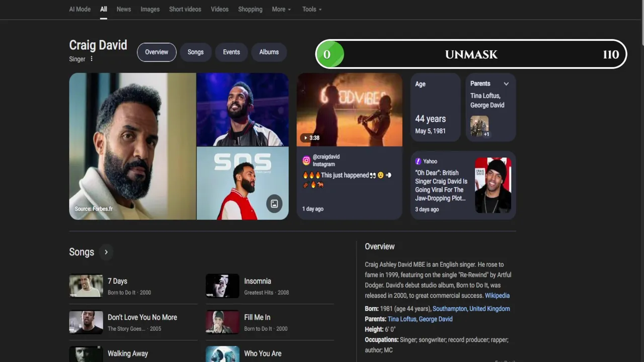
Task: Open the parents photo thumbnail
Action: [x=479, y=127]
